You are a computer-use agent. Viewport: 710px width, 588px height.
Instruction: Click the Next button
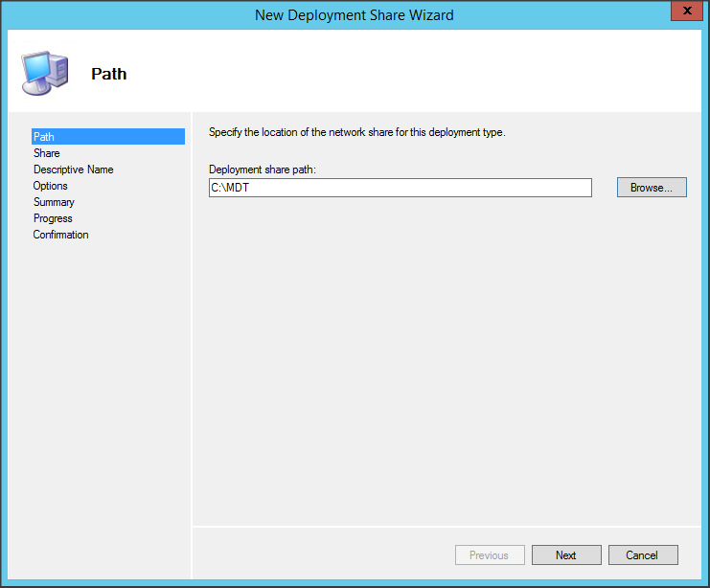point(566,555)
